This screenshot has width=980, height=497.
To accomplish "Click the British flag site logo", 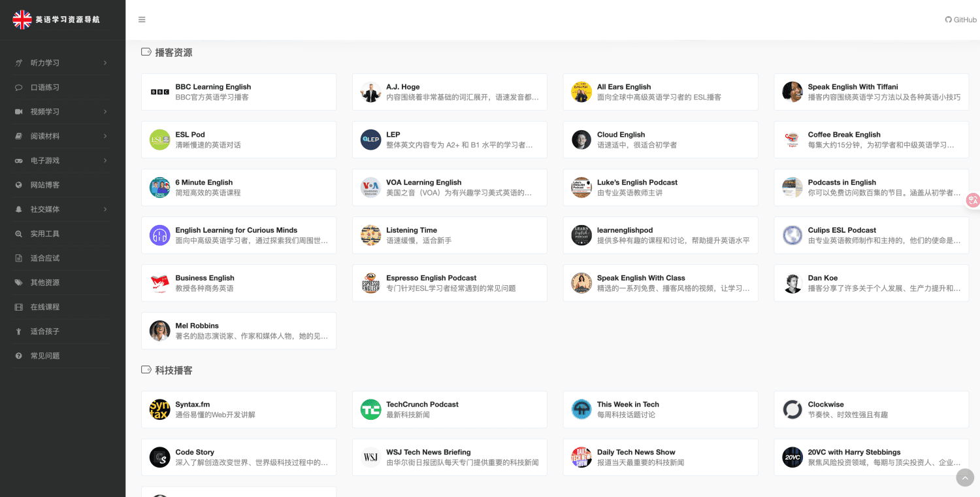I will [22, 20].
